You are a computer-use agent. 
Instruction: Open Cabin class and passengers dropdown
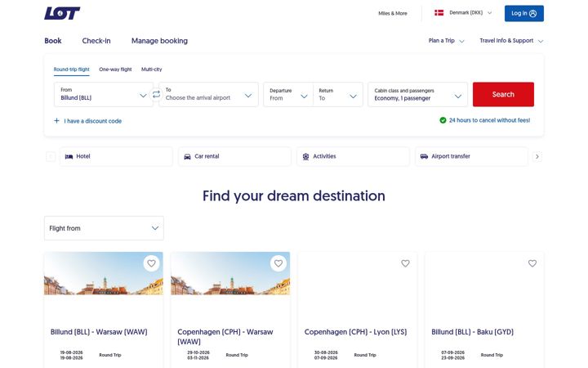[418, 95]
